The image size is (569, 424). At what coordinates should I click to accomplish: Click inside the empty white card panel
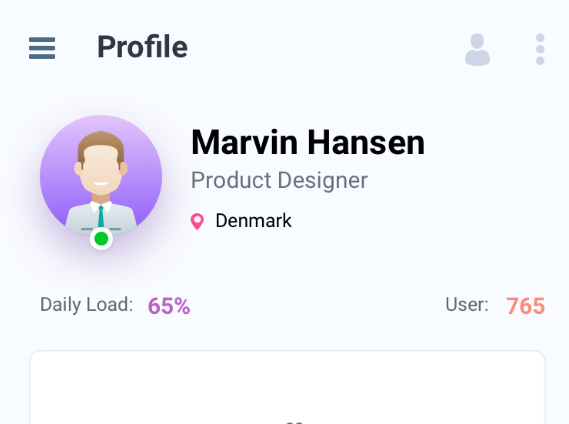287,387
